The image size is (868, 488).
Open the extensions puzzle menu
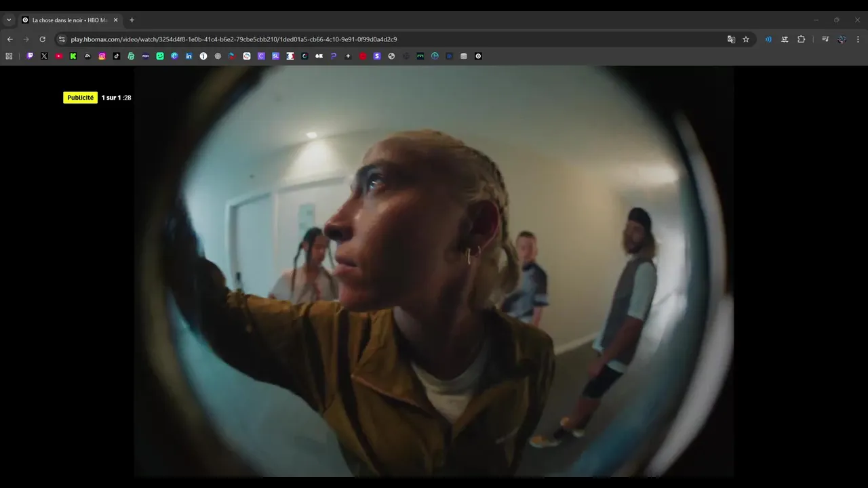(801, 39)
